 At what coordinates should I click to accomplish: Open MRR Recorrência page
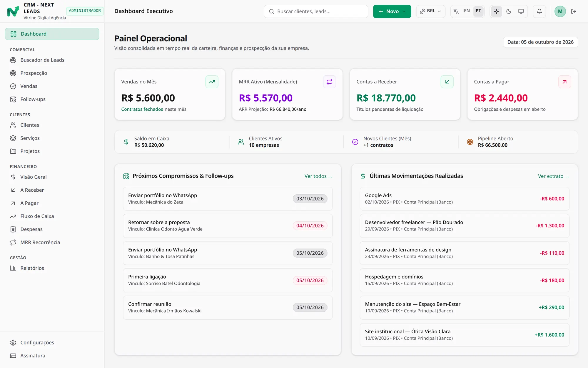[52, 242]
